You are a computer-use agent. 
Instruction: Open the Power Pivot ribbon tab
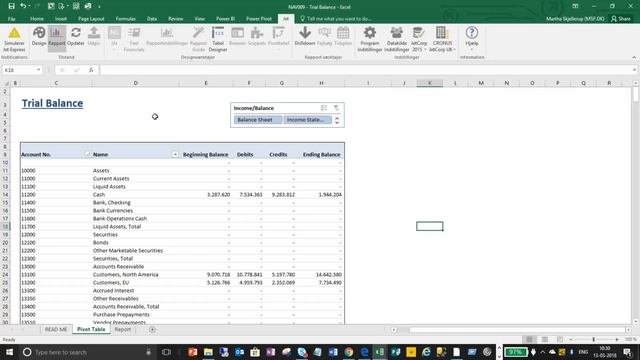tap(259, 19)
